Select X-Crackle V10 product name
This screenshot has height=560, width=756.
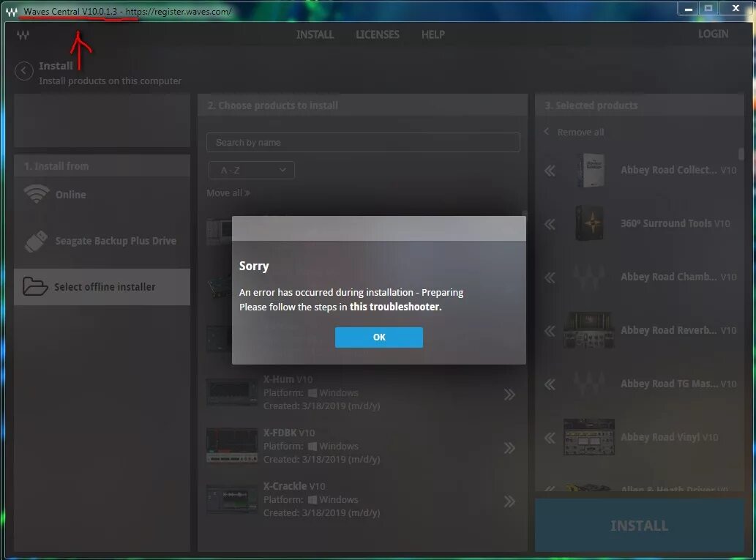click(294, 486)
